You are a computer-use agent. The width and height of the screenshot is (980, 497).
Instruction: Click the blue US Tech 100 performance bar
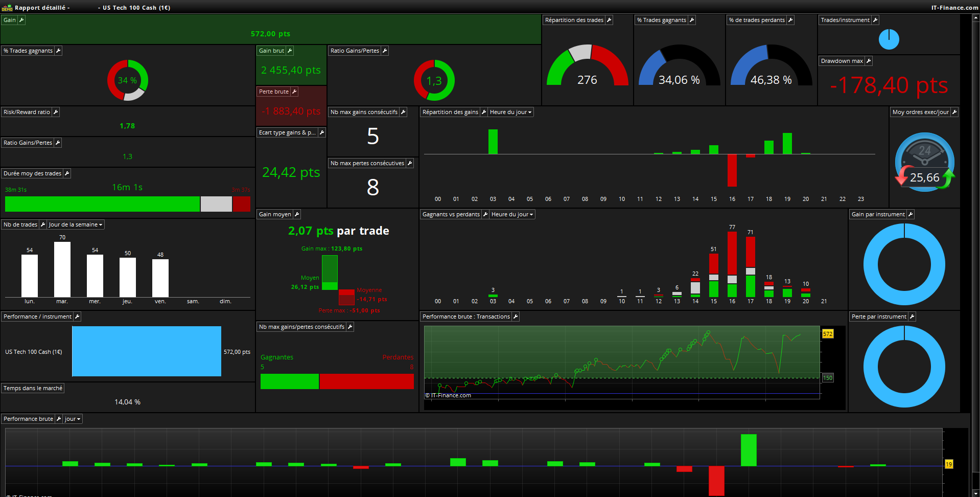[x=147, y=351]
